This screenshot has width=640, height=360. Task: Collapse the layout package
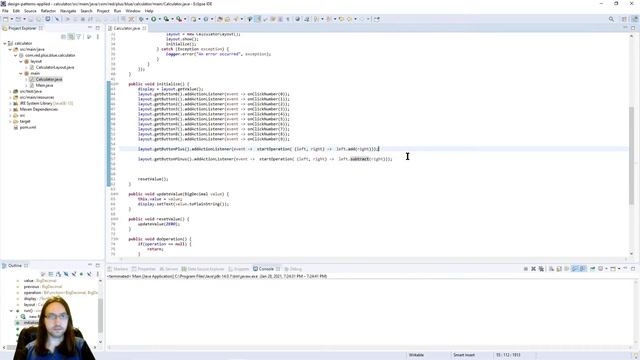21,61
